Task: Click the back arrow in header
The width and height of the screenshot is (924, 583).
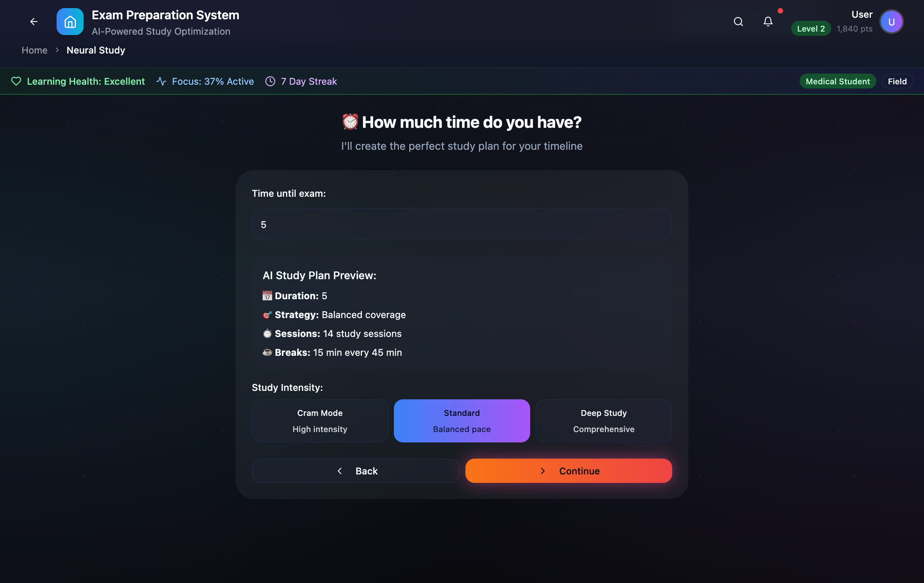Action: (x=34, y=22)
